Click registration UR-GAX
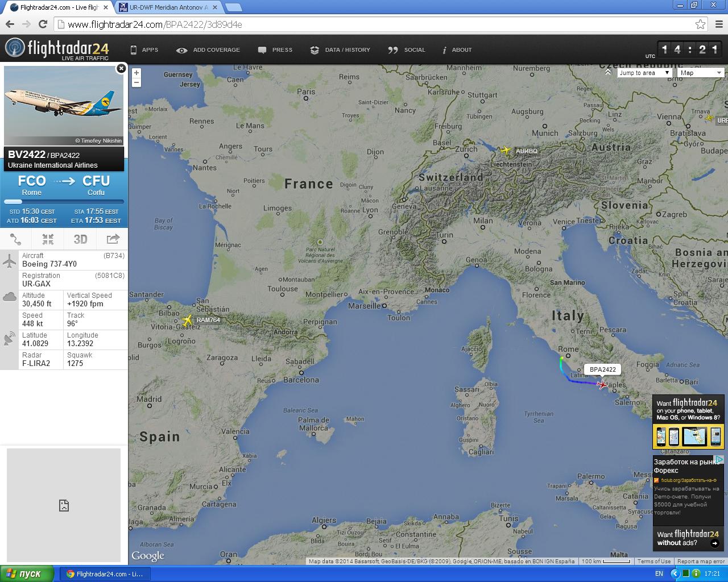Screen dimensions: 728x582 tap(36, 284)
